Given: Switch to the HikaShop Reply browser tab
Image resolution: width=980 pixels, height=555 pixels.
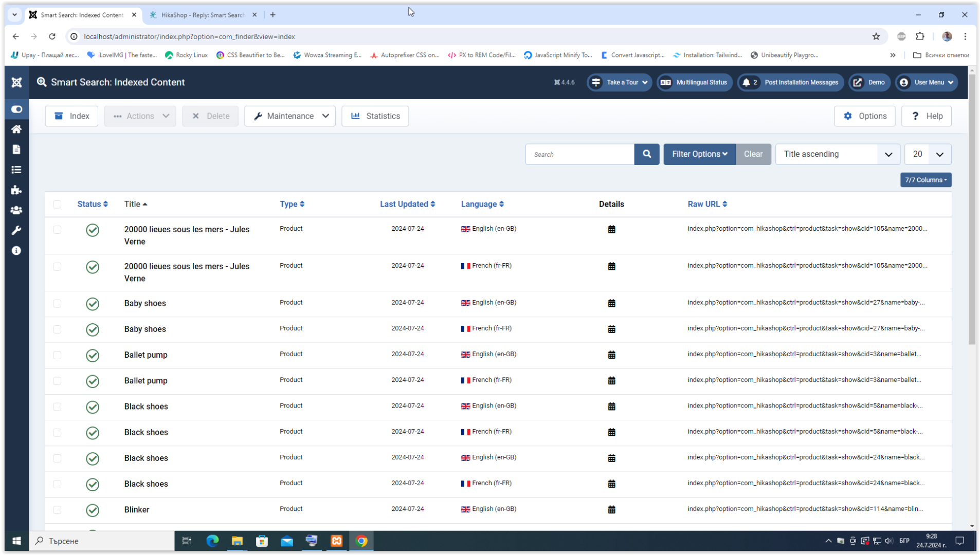Looking at the screenshot, I should (203, 15).
